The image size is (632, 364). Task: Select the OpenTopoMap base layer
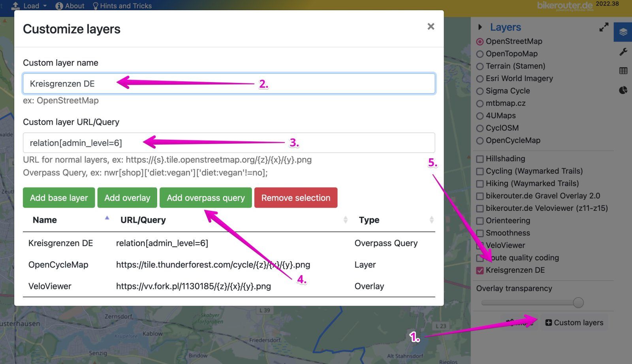click(x=480, y=54)
